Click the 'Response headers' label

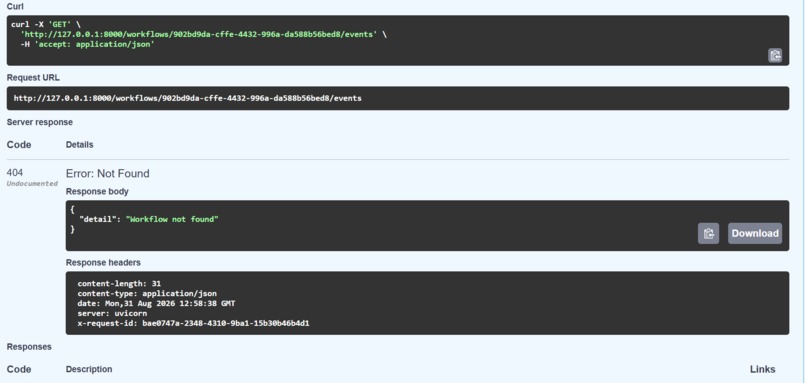coord(103,263)
